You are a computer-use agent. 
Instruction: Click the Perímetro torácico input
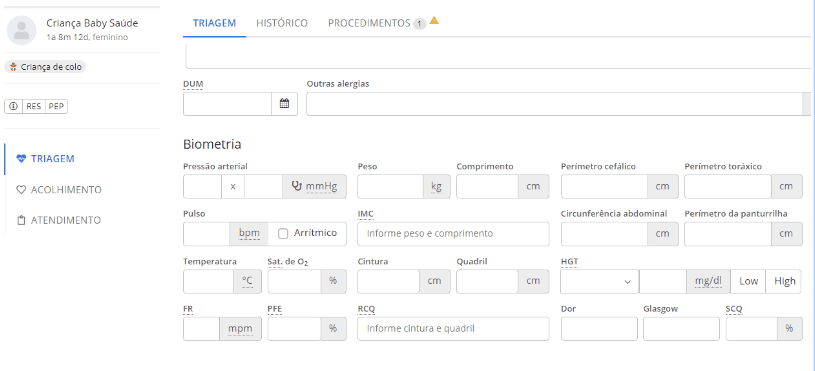tap(728, 187)
